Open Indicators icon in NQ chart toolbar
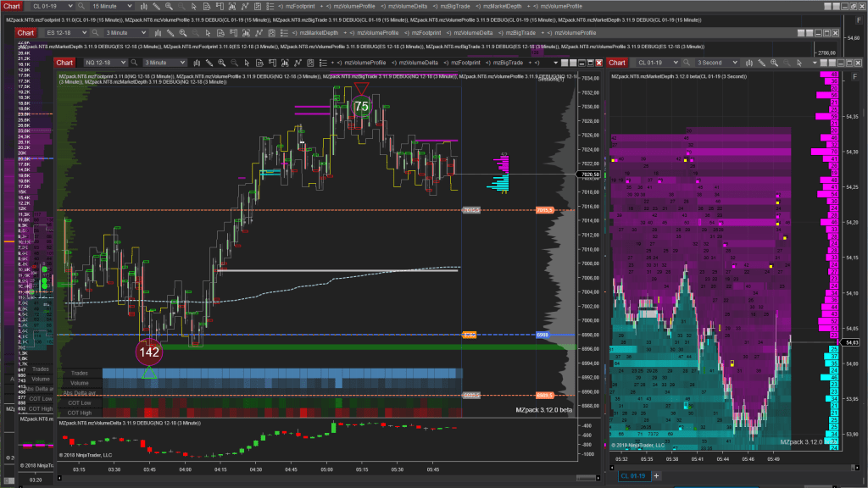Viewport: 868px width, 488px height. click(285, 63)
